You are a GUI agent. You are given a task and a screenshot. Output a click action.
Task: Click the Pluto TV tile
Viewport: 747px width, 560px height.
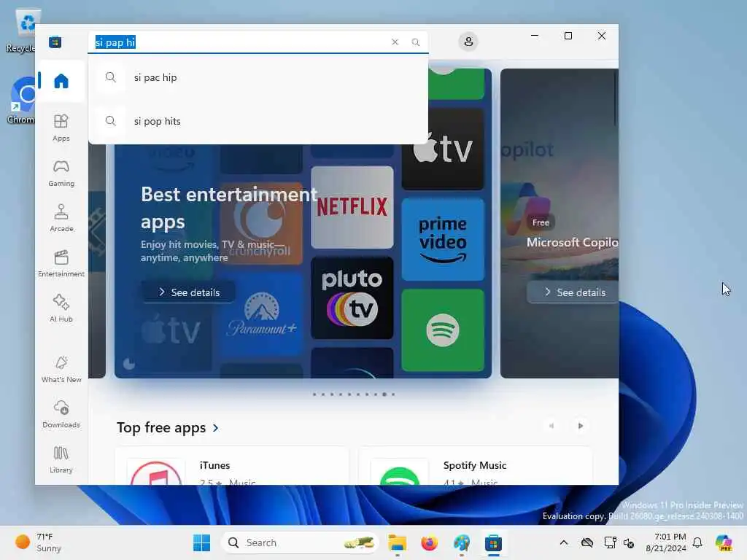[352, 298]
